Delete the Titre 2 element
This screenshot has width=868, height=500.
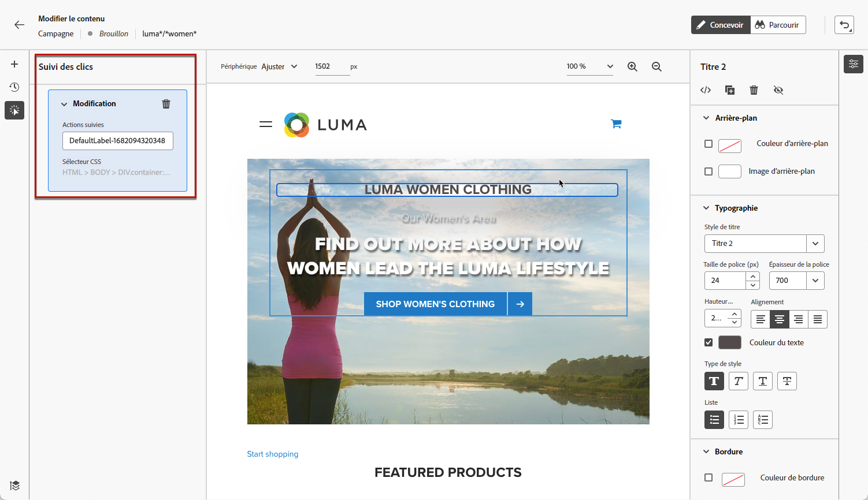(x=754, y=90)
